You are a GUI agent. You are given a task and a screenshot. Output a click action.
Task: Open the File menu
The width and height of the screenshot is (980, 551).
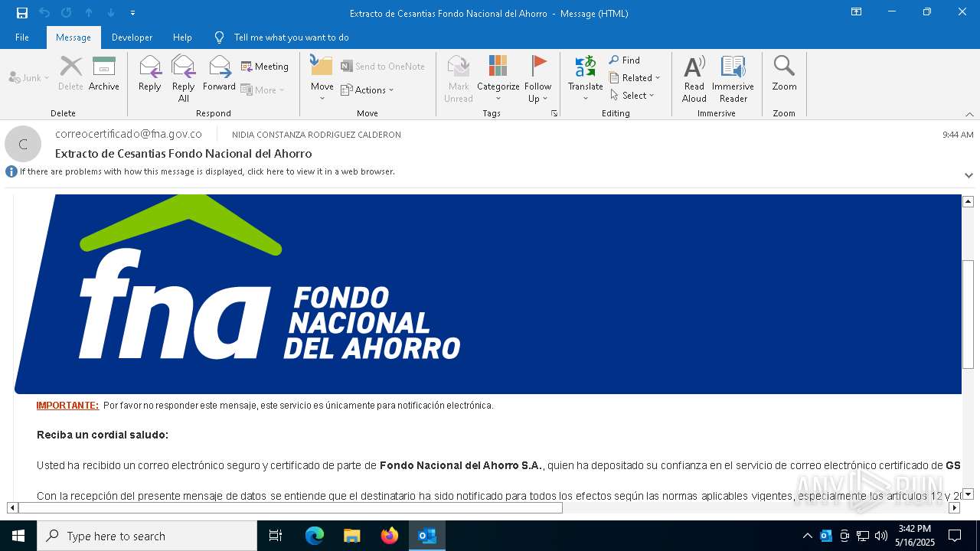click(22, 37)
